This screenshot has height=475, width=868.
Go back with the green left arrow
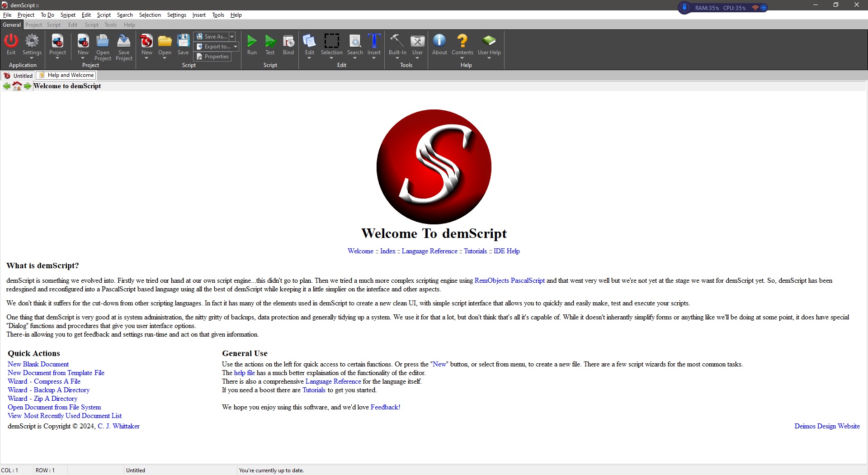(7, 86)
